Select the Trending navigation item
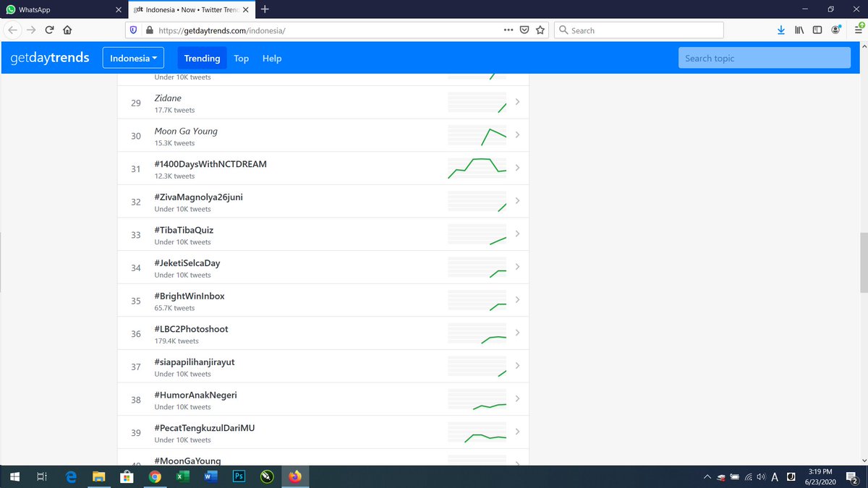 [202, 59]
